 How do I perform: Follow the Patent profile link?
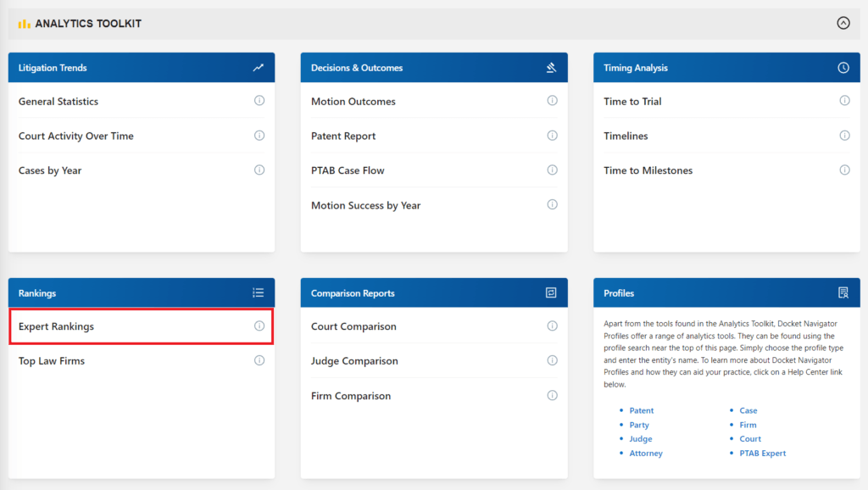click(641, 410)
